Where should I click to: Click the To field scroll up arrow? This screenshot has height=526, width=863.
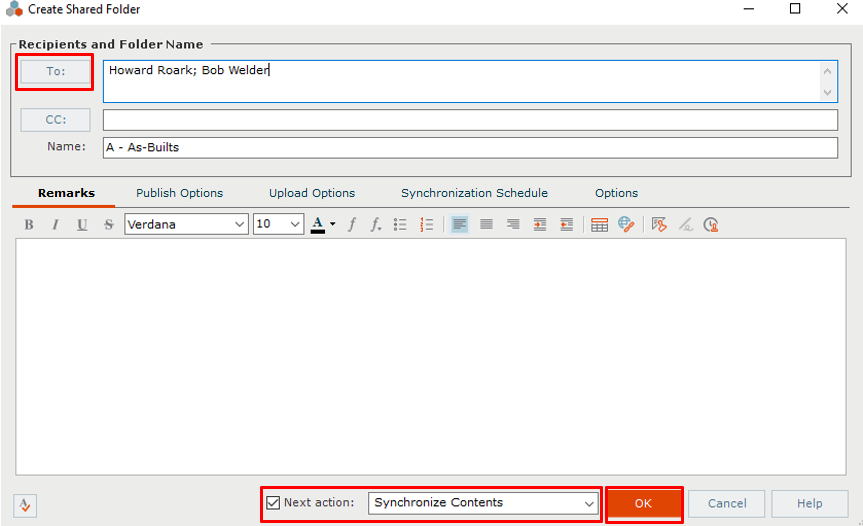tap(827, 71)
